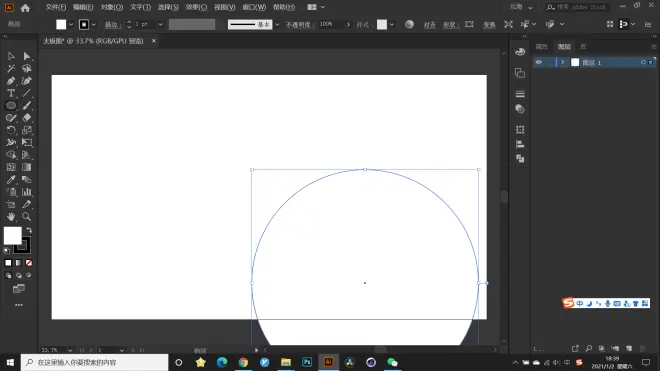Select the Line Segment tool
This screenshot has width=660, height=371.
pos(27,93)
